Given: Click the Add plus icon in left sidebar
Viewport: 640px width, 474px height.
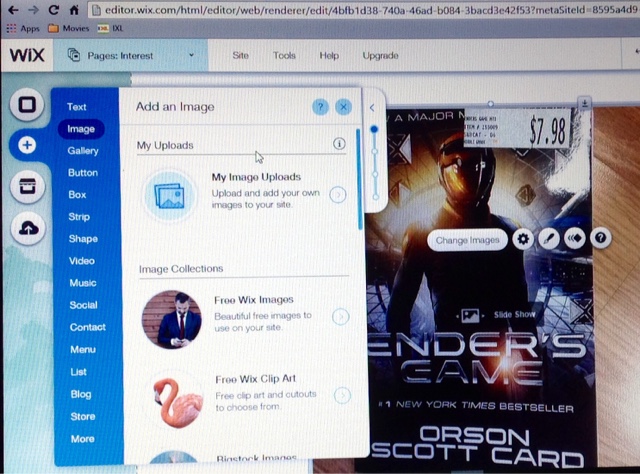Looking at the screenshot, I should tap(27, 145).
